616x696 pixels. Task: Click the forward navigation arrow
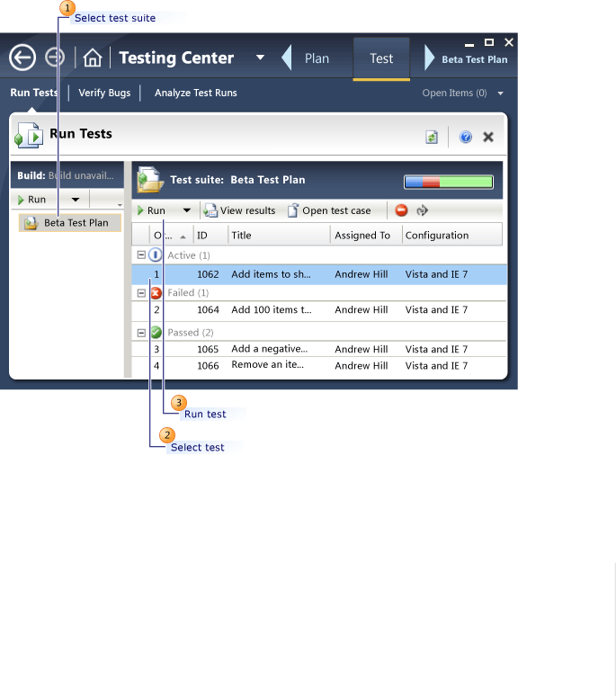55,58
